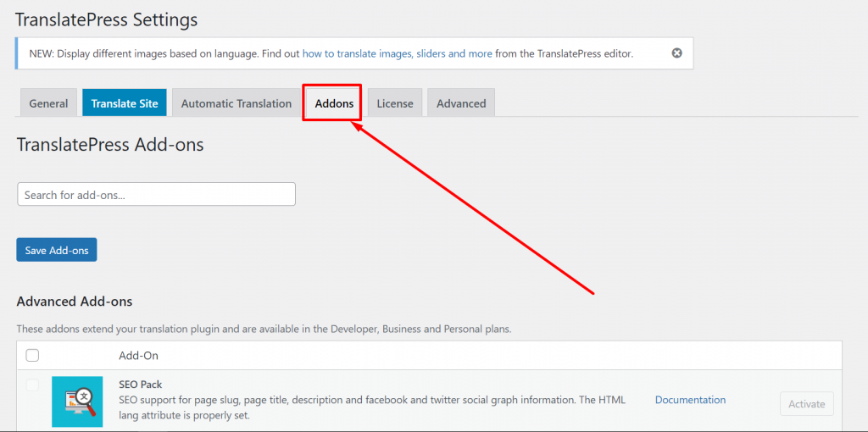The width and height of the screenshot is (868, 432).
Task: Click the TranslatePress Settings page title
Action: click(106, 20)
